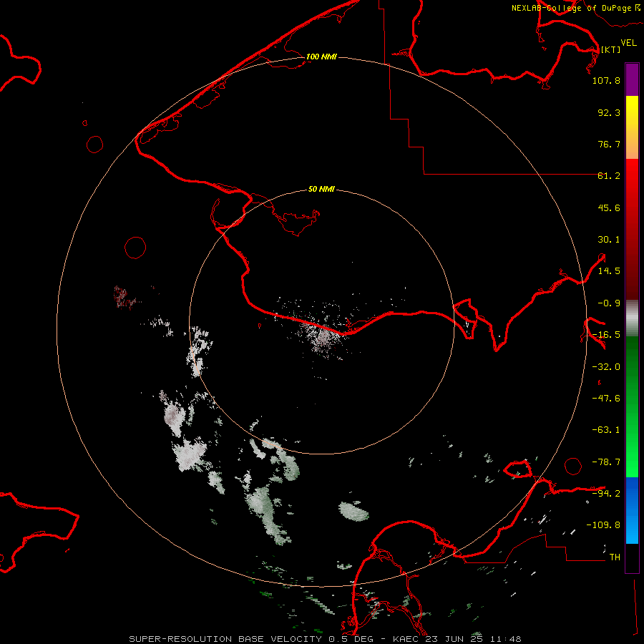Image resolution: width=644 pixels, height=644 pixels.
Task: Click the -32.0 scale value
Action: pyautogui.click(x=606, y=367)
